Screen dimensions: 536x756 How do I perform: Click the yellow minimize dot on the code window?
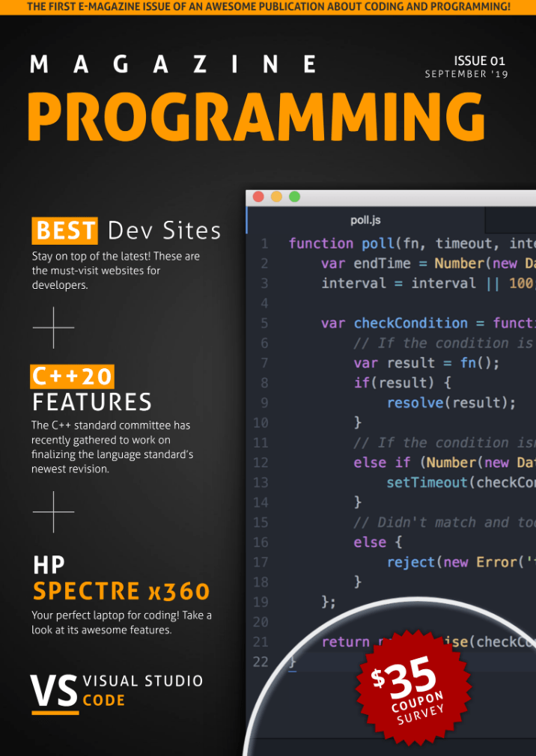click(x=276, y=197)
